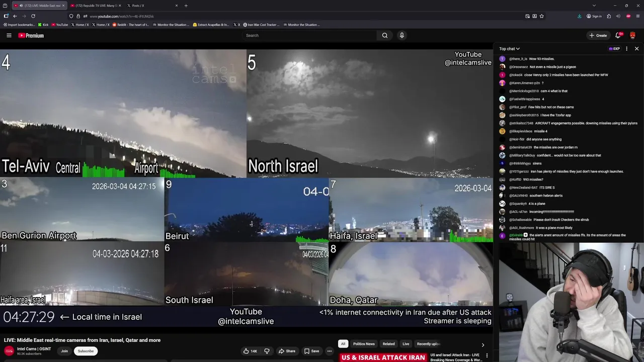This screenshot has height=362, width=644.
Task: Click the browser sound speaker toolbar icon
Action: pos(618,16)
